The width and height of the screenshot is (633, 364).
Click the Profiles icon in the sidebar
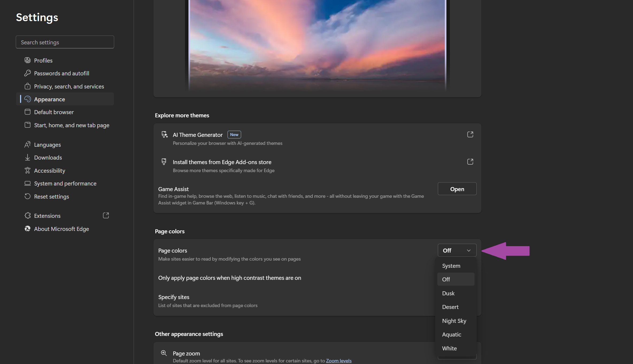(x=27, y=60)
